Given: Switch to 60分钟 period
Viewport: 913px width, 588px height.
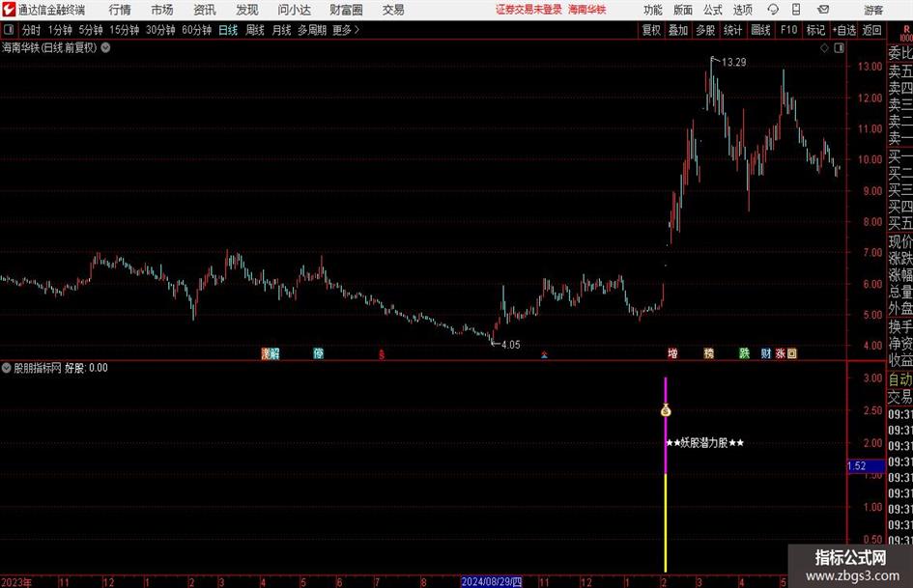Looking at the screenshot, I should tap(197, 30).
